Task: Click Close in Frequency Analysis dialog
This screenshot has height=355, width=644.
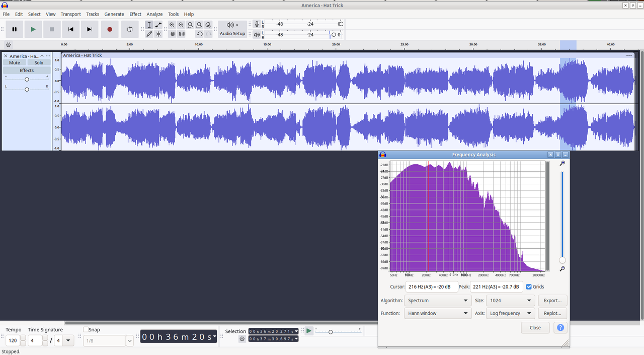Action: coord(535,327)
